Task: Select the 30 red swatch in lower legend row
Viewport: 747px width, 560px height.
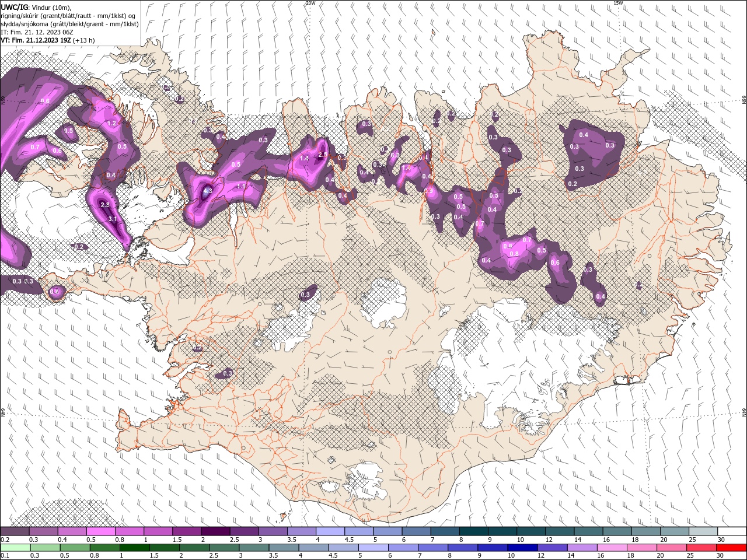Action: 731,548
